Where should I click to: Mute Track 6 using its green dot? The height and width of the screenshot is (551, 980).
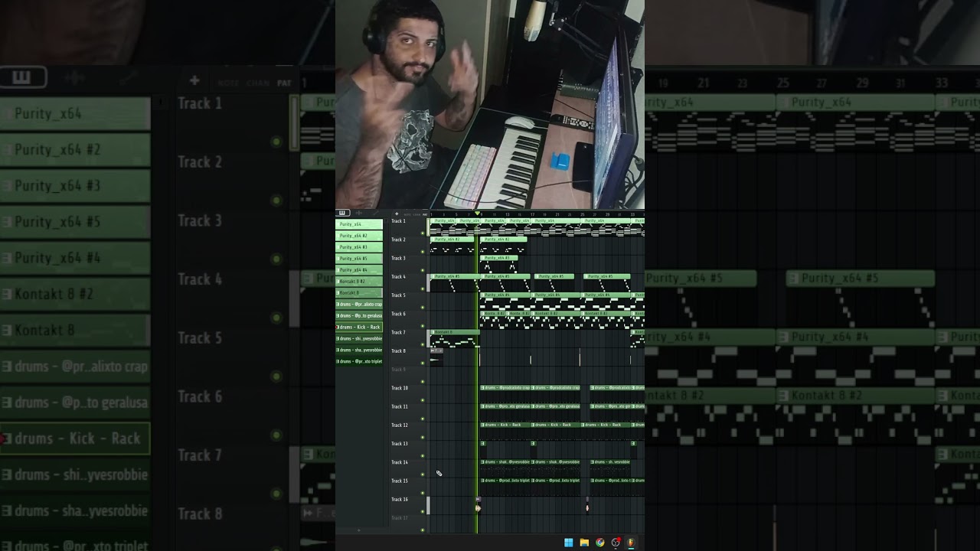click(423, 326)
